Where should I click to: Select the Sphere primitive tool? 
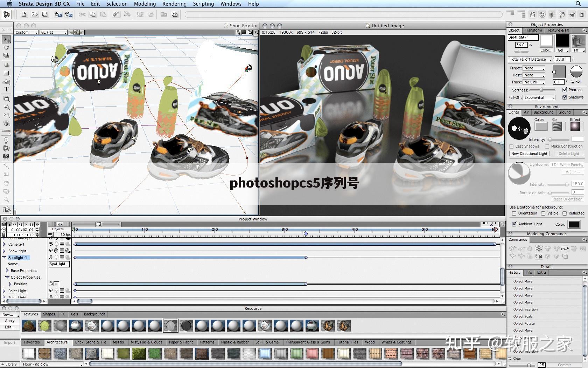coord(6,65)
